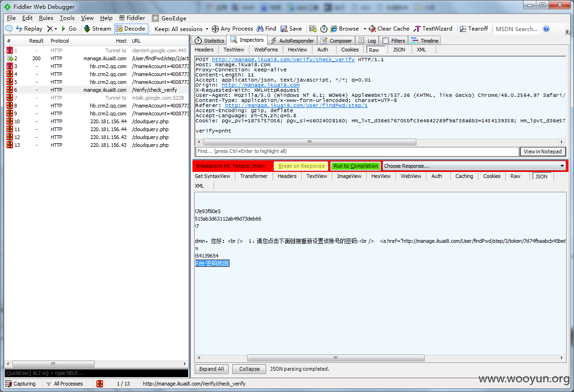This screenshot has height=392, width=574.
Task: Toggle the Decode option in toolbar
Action: pos(131,29)
